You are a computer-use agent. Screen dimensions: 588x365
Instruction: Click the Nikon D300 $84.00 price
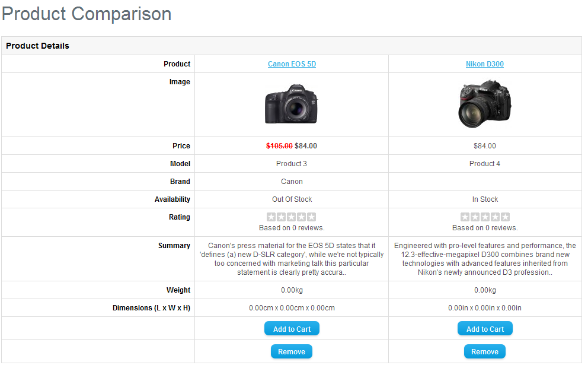(485, 146)
